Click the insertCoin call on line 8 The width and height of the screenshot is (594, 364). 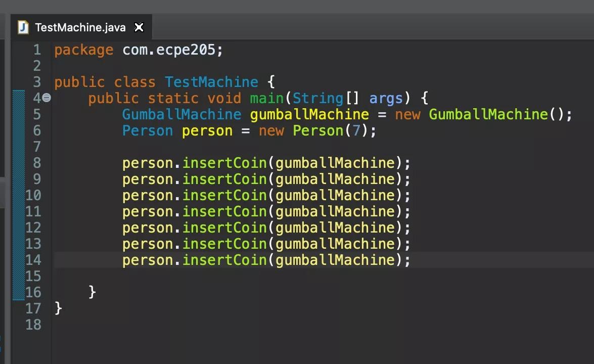point(224,163)
